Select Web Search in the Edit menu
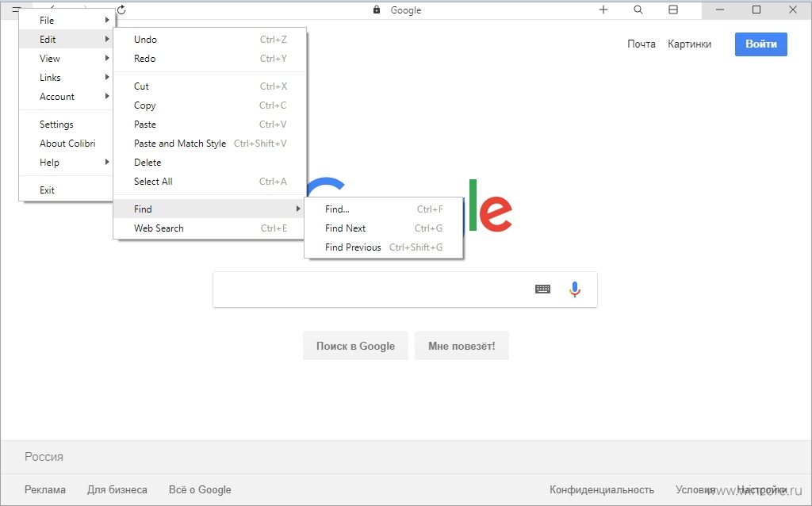 209,228
